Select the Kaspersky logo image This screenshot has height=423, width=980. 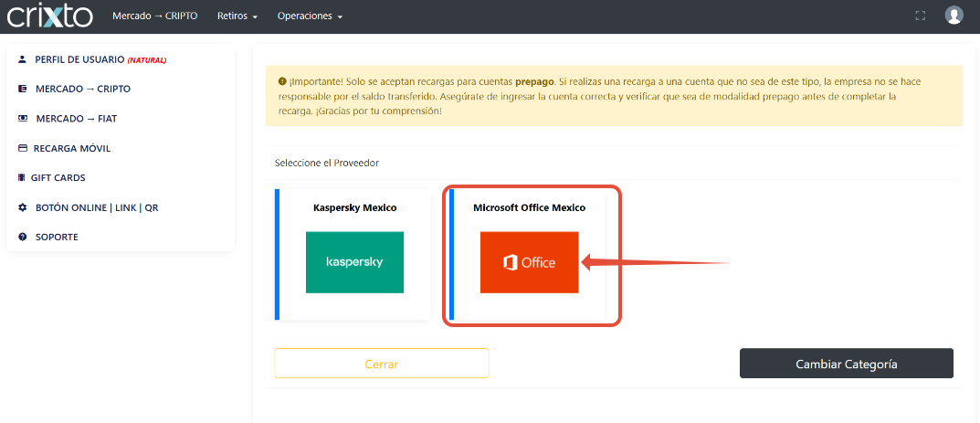click(354, 262)
